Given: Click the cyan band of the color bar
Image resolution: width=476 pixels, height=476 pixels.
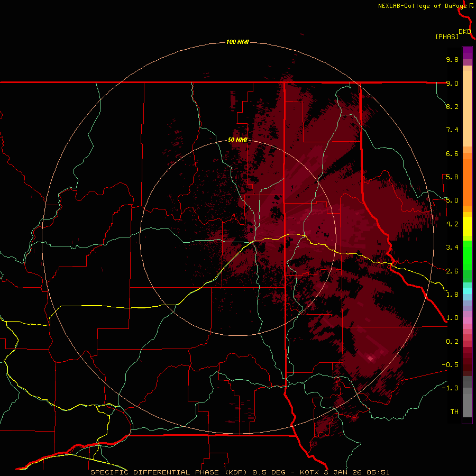Looking at the screenshot, I should (x=467, y=291).
